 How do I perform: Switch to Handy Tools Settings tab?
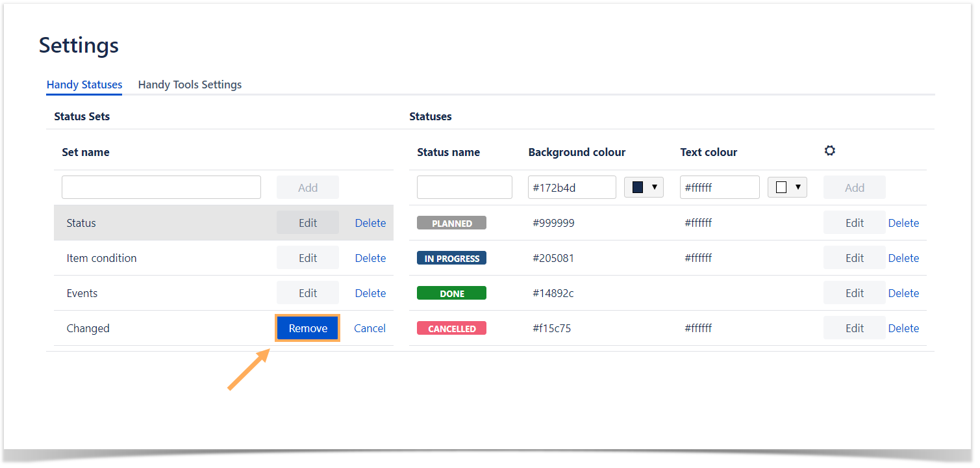click(190, 84)
